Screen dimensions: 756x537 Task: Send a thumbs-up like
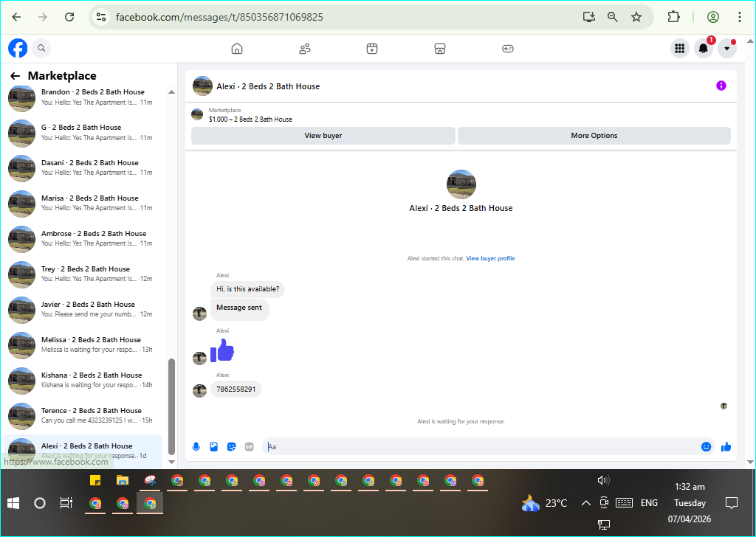click(726, 447)
